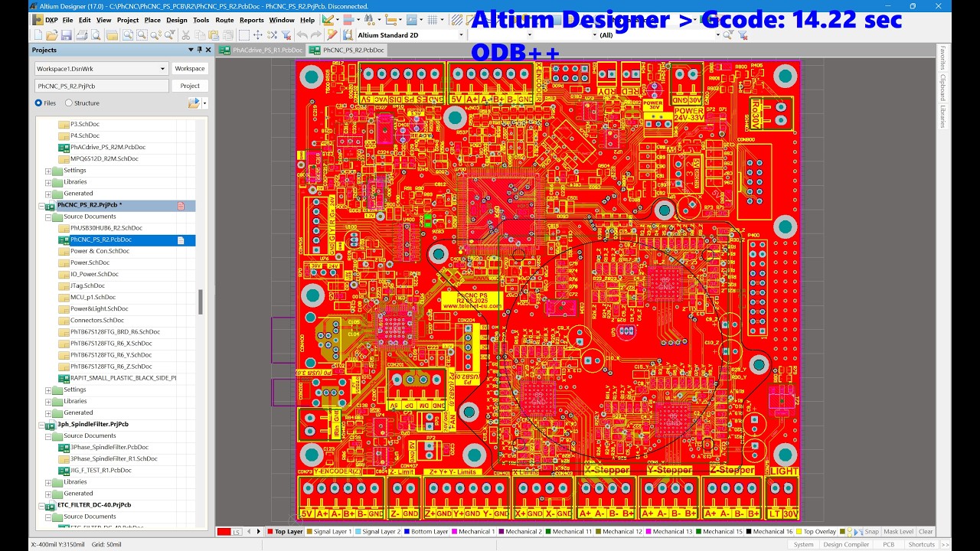Collapse the 3ph_SpindleFilter.PrjPcb project node

click(41, 424)
